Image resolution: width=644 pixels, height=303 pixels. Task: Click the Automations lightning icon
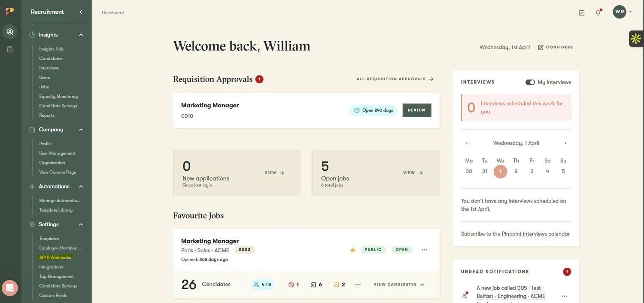[x=32, y=187]
